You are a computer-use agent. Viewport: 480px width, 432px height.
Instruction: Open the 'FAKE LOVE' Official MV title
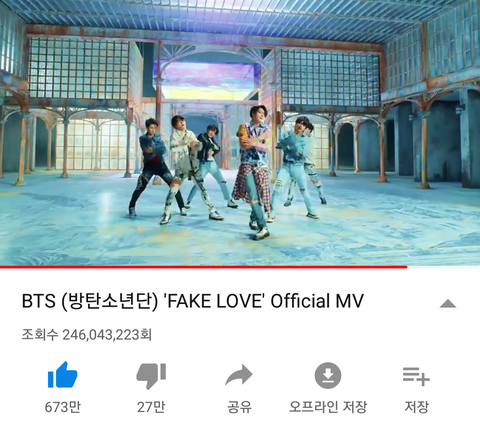(x=193, y=301)
